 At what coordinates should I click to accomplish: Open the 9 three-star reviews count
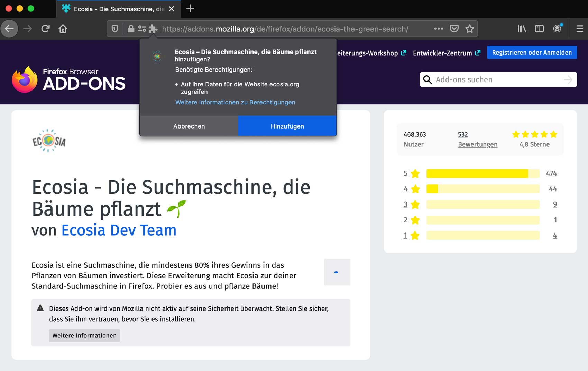555,204
